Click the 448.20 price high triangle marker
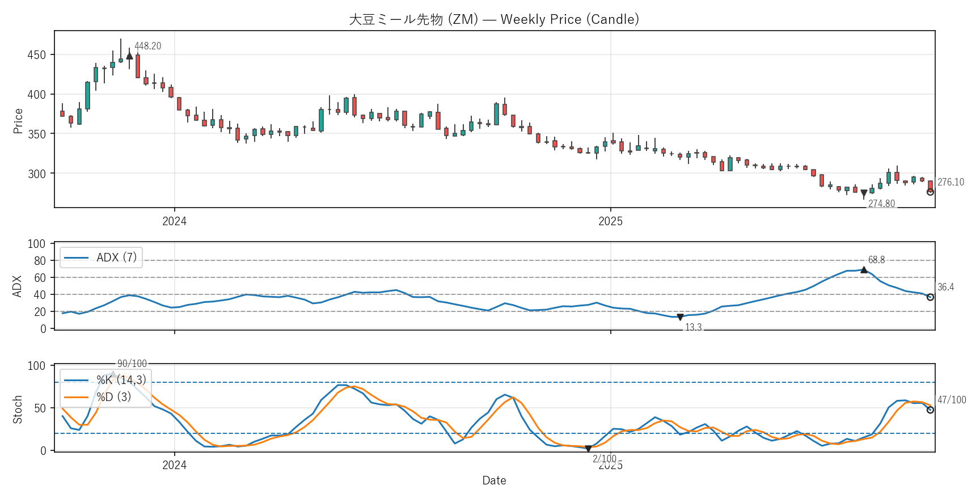 click(x=129, y=56)
